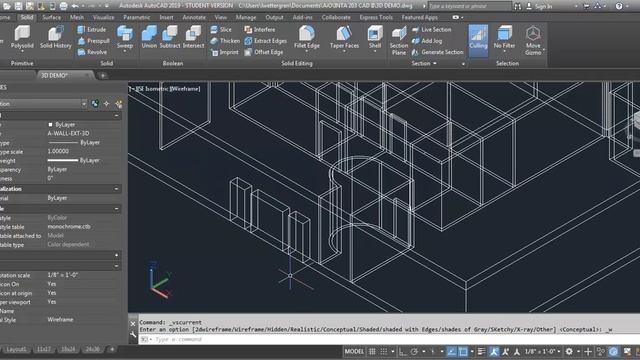This screenshot has width=640, height=360.
Task: Pick the Taper Faces tool
Action: point(344,37)
